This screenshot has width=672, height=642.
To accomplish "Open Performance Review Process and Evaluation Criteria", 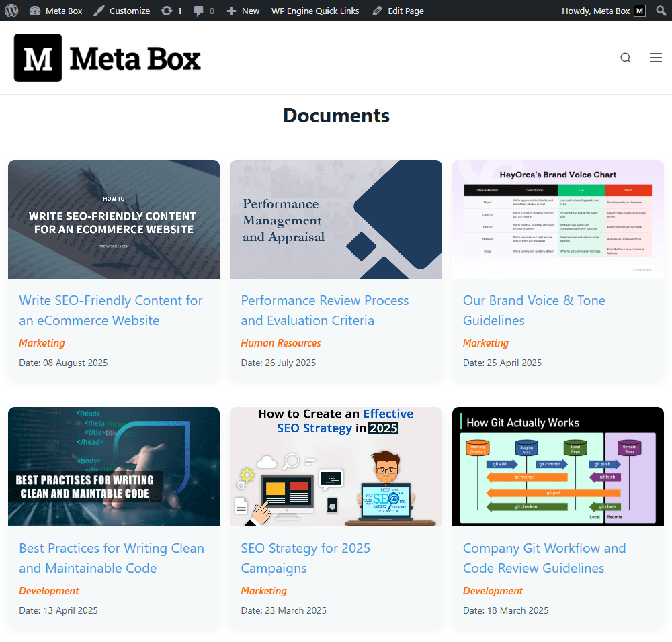I will coord(325,310).
